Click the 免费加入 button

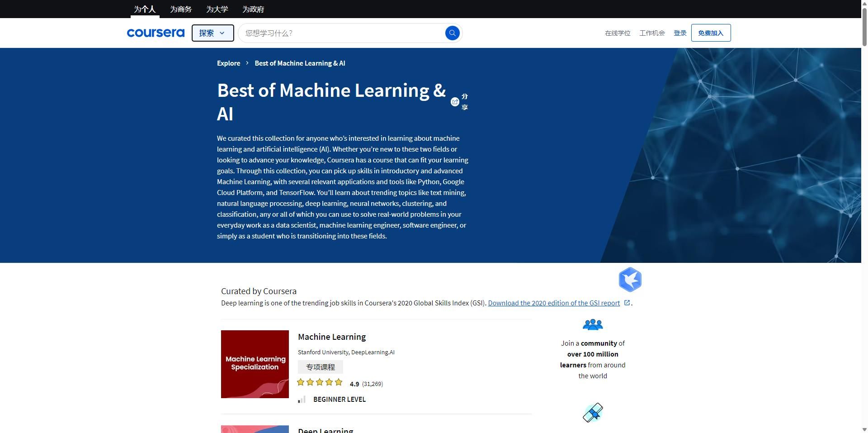pos(711,33)
